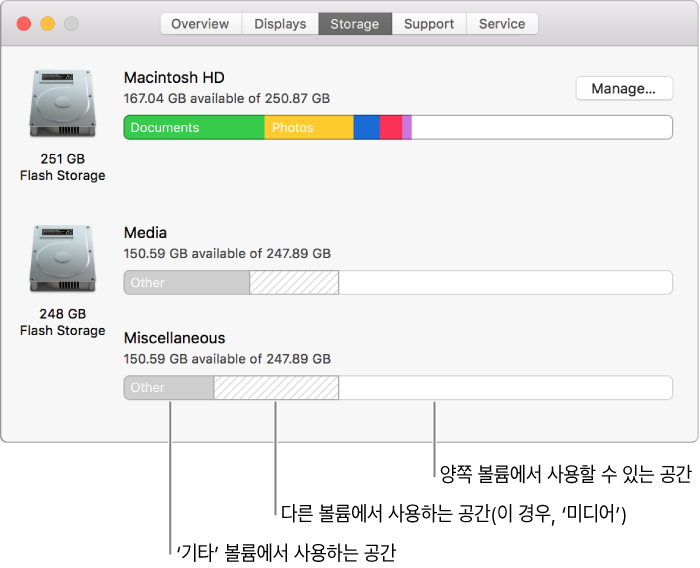Select the yellow Photos storage segment
Image resolution: width=700 pixels, height=568 pixels.
pos(309,128)
